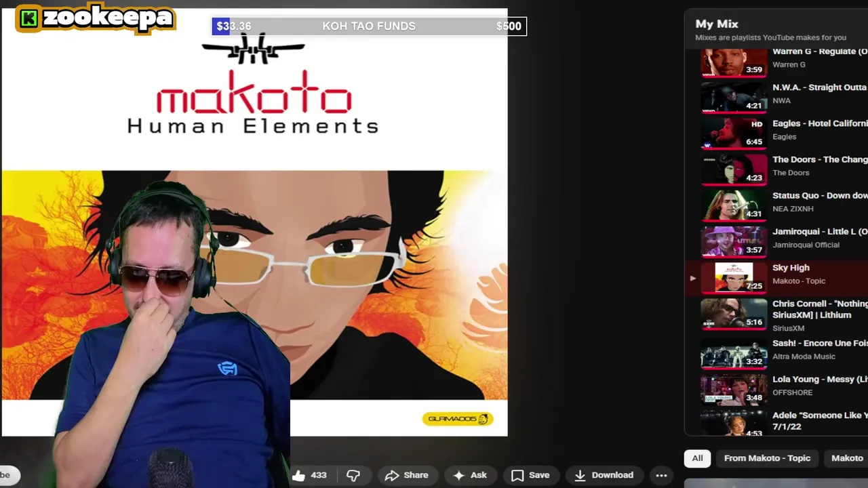Viewport: 868px width, 488px height.
Task: Open N.W.A. Straight Outta thumbnail
Action: [734, 98]
